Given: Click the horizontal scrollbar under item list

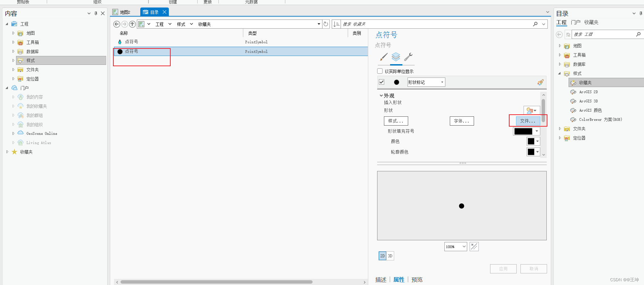Looking at the screenshot, I should (216, 282).
